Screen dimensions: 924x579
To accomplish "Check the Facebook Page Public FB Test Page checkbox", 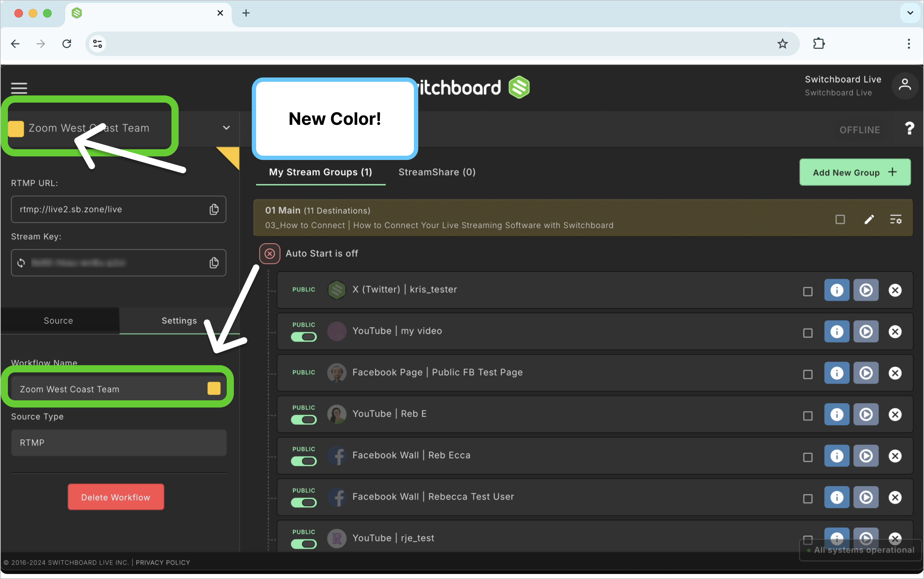I will point(808,374).
